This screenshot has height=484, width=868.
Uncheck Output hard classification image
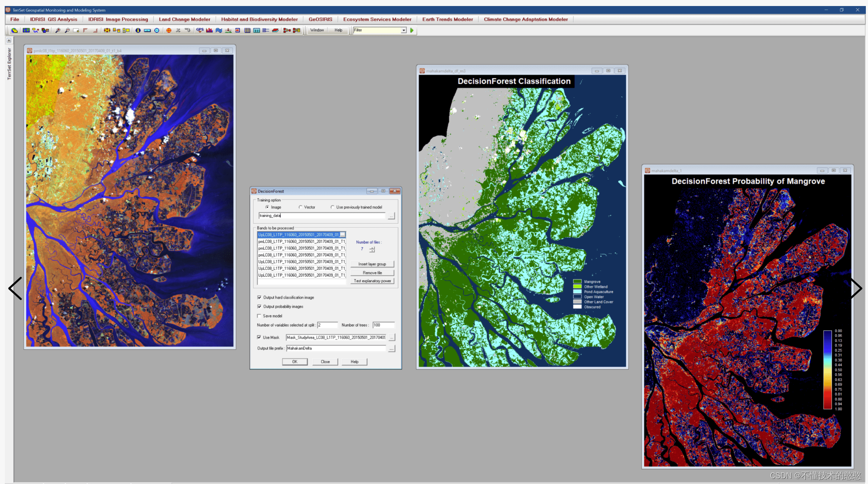coord(259,297)
